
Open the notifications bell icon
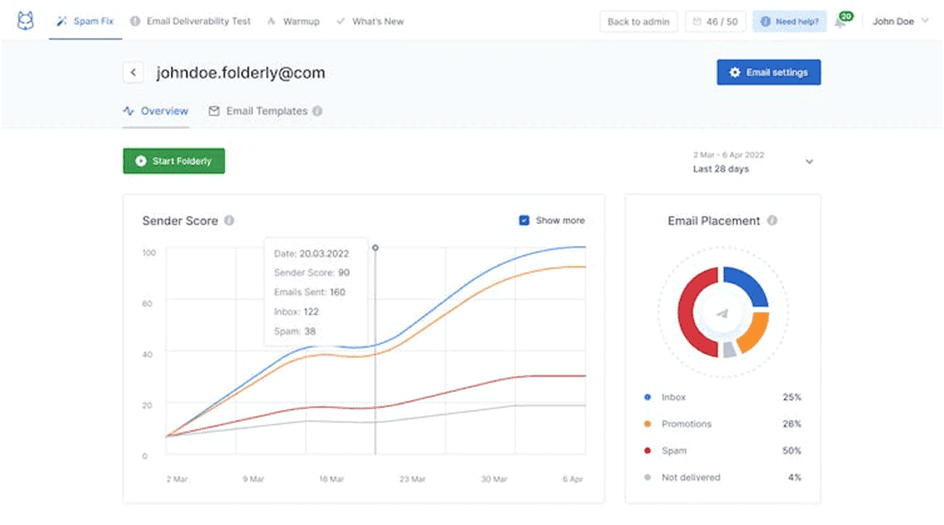click(x=840, y=22)
